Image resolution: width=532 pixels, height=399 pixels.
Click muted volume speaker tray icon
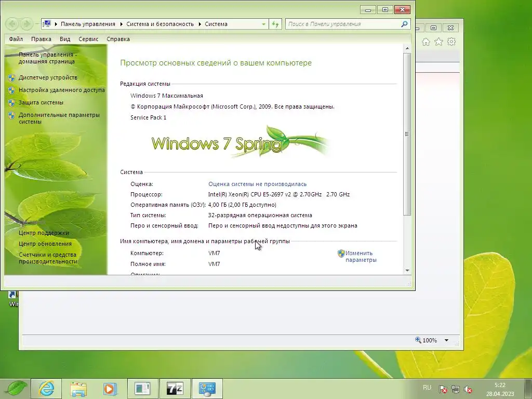tap(468, 389)
